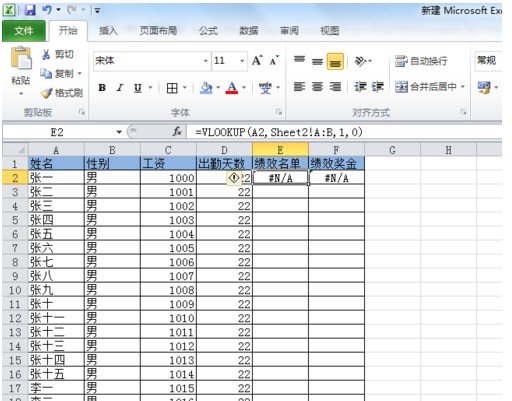Click the formula bar showing =VLOOKUP formula

(345, 132)
